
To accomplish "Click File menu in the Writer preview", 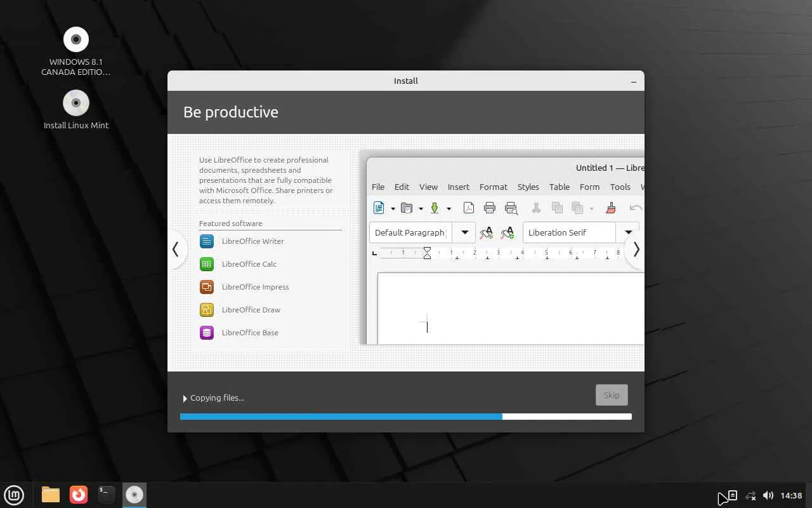I will [x=378, y=187].
